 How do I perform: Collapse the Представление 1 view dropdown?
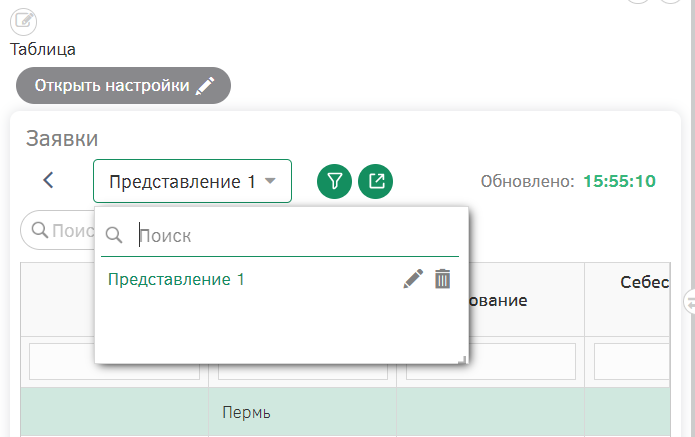click(x=192, y=181)
